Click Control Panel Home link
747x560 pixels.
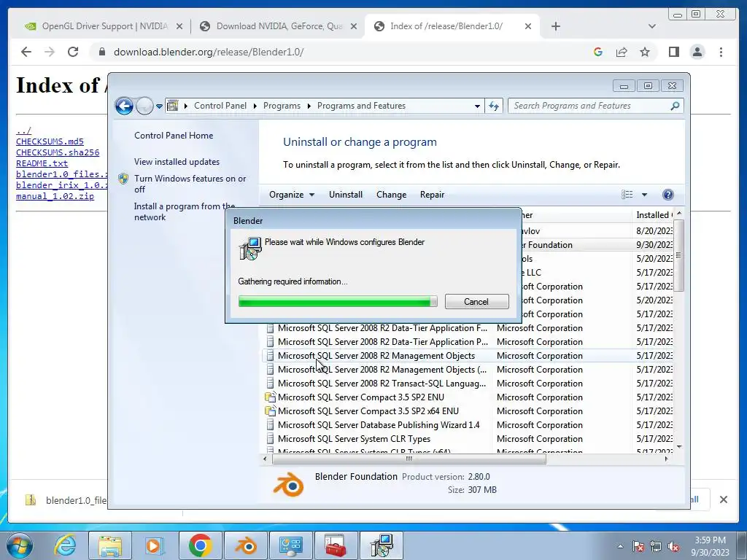pos(174,135)
